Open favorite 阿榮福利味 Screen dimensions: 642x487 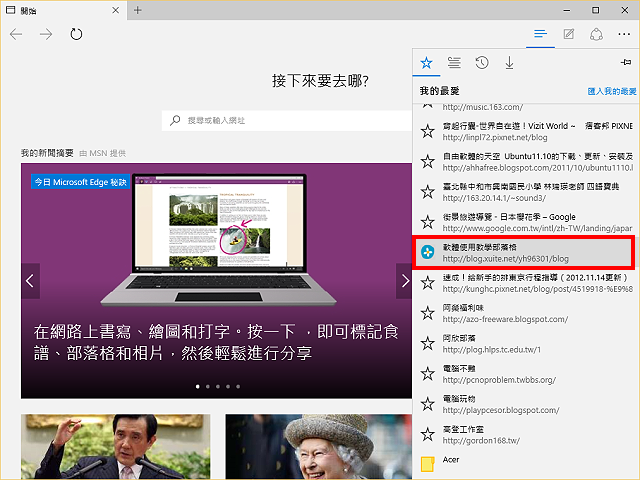pos(526,313)
